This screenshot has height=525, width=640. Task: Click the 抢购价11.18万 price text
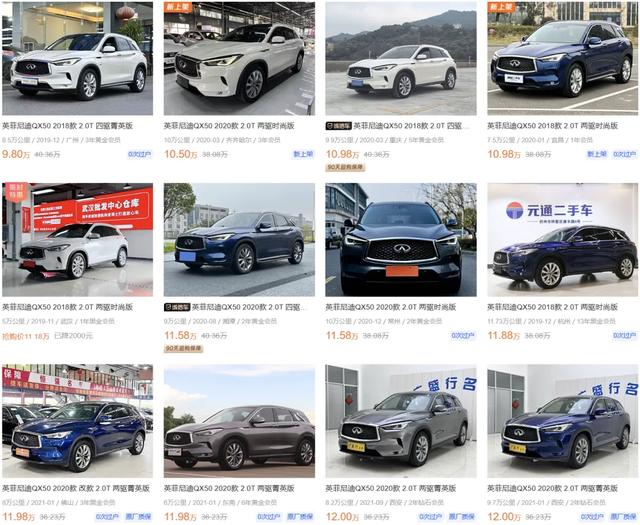pyautogui.click(x=26, y=336)
